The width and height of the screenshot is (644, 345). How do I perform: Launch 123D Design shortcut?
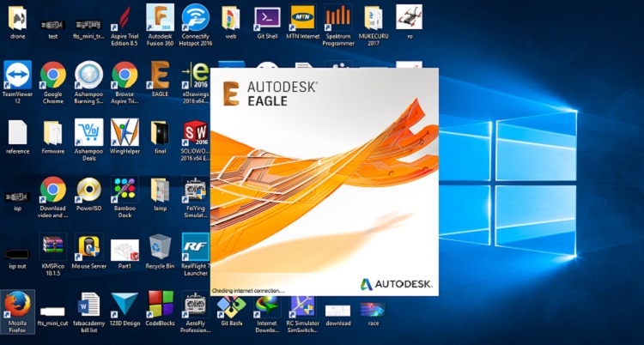[x=125, y=305]
